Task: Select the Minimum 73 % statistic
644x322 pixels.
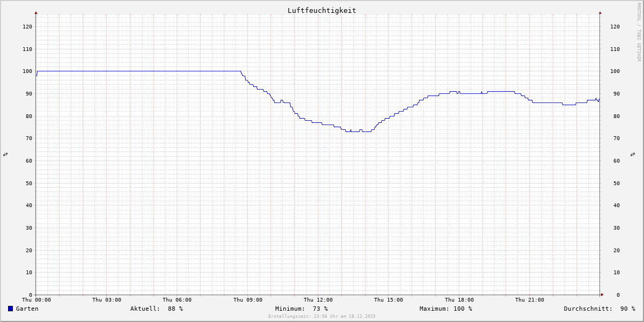Action: pos(301,309)
